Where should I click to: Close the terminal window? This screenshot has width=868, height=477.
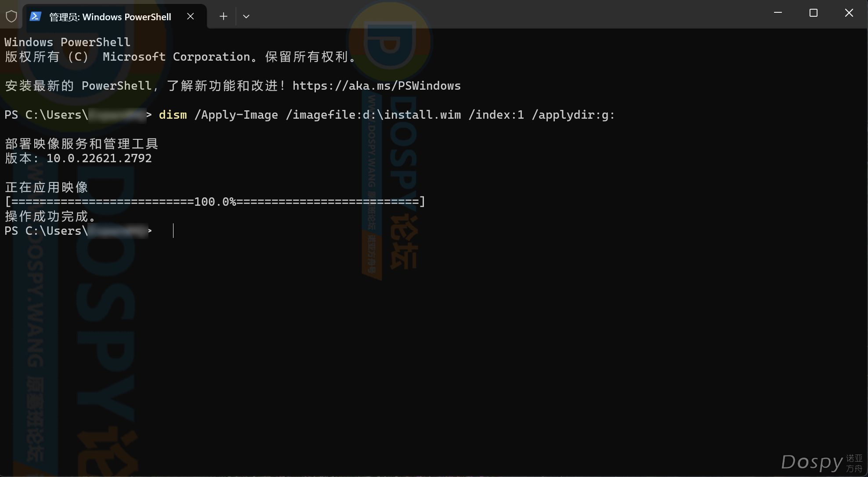click(x=849, y=13)
